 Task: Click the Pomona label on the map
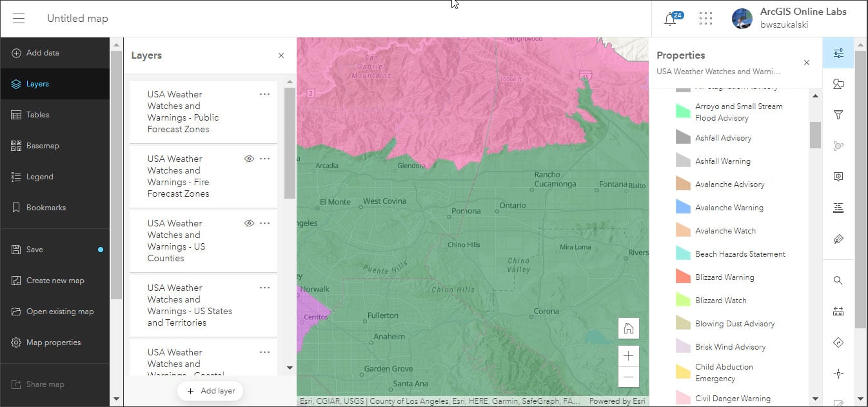point(466,211)
